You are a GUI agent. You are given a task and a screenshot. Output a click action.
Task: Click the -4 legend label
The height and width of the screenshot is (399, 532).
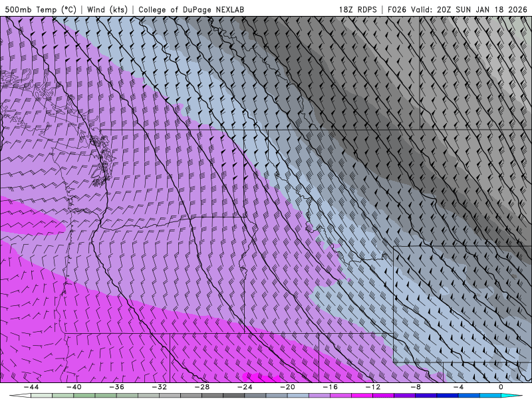459,387
